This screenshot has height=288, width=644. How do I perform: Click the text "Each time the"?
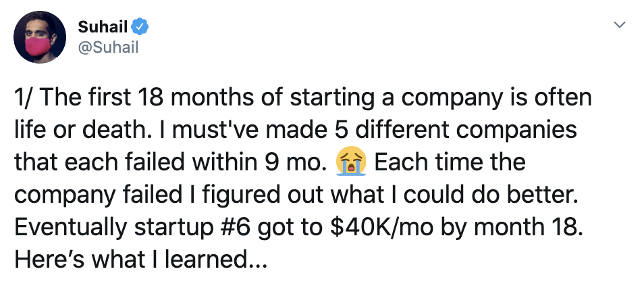click(x=450, y=162)
